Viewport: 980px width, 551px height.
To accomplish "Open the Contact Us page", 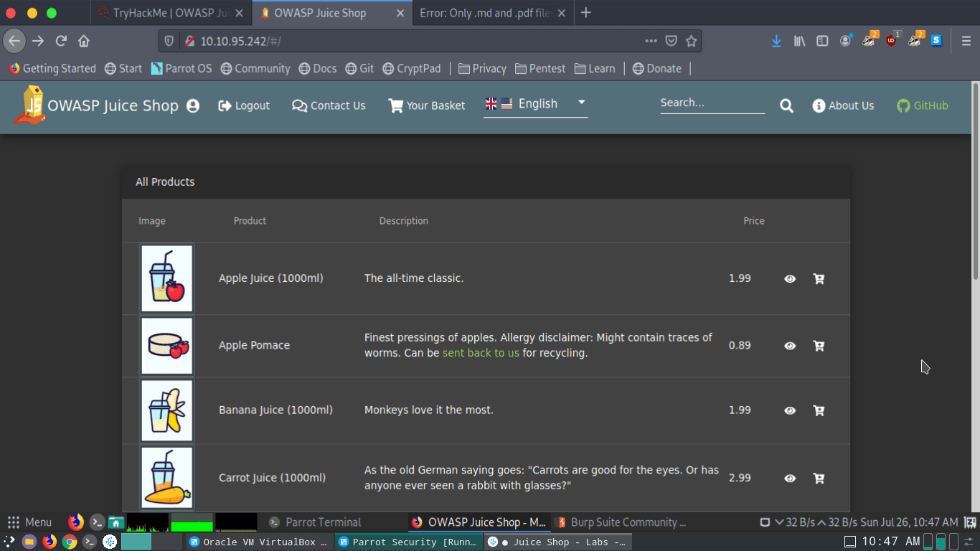I will coord(329,105).
